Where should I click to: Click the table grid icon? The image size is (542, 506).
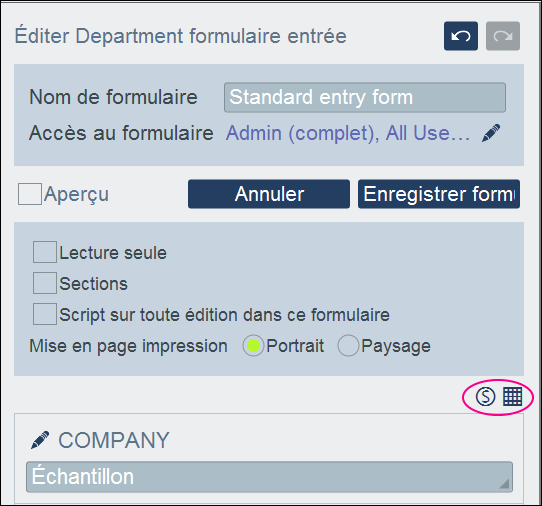click(x=512, y=396)
